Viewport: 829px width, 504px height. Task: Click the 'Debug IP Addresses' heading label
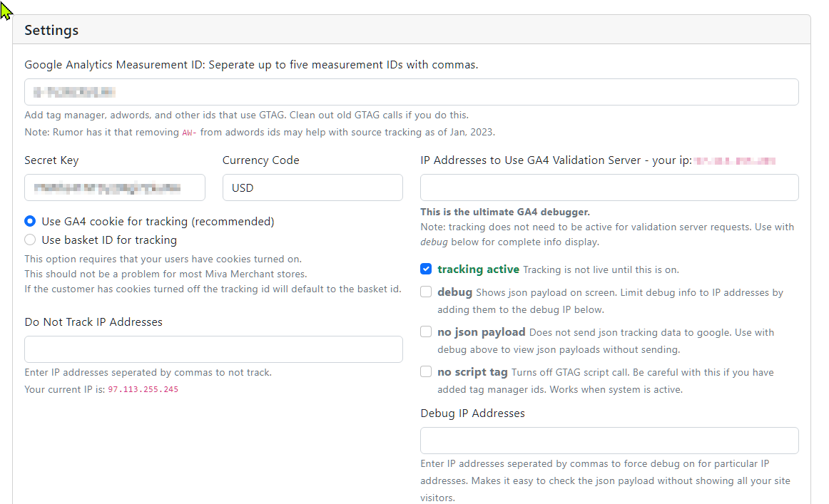(x=472, y=413)
